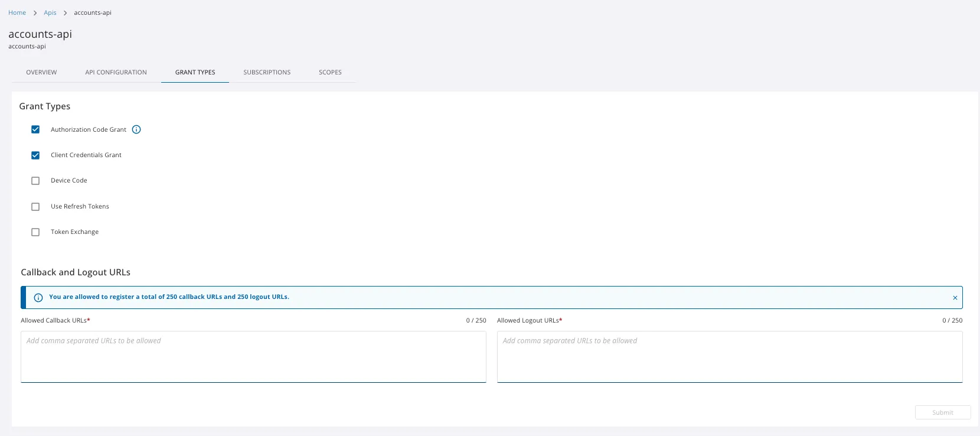Click the Callback and Logout URLs heading
980x436 pixels.
point(76,272)
